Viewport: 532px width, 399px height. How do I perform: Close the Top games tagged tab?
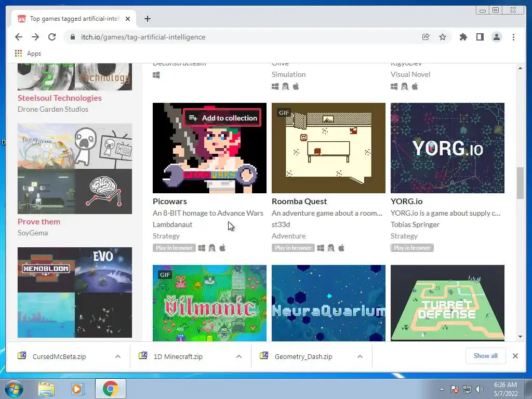coord(128,19)
